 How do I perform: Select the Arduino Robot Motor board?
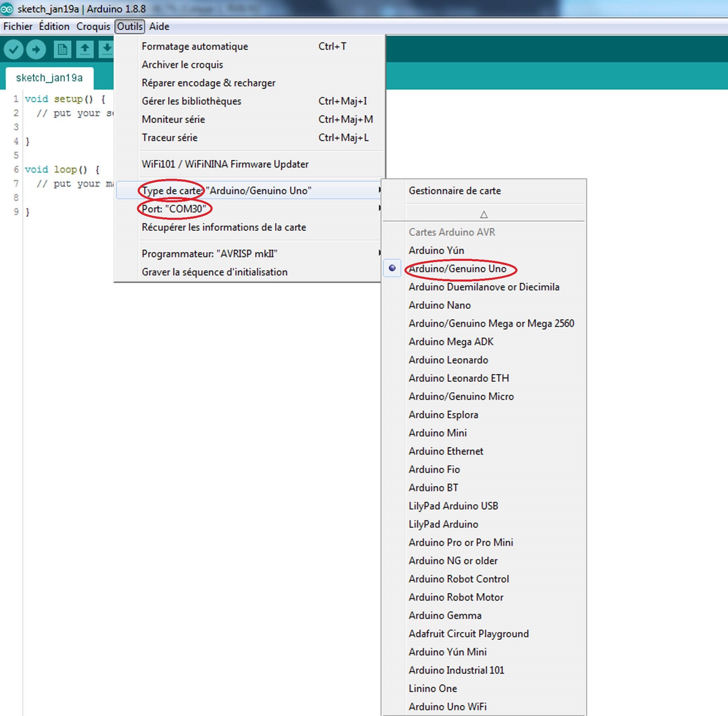484,597
